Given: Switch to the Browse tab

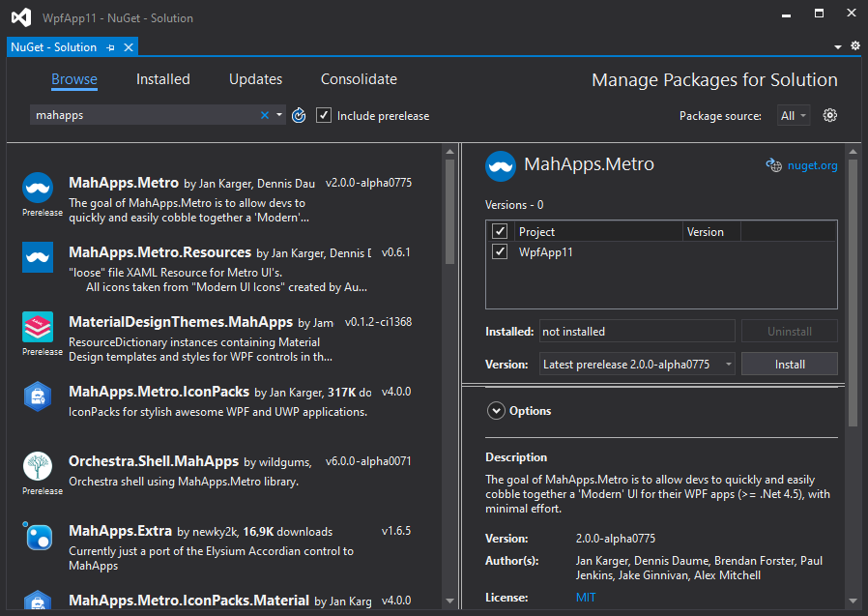Looking at the screenshot, I should 74,79.
